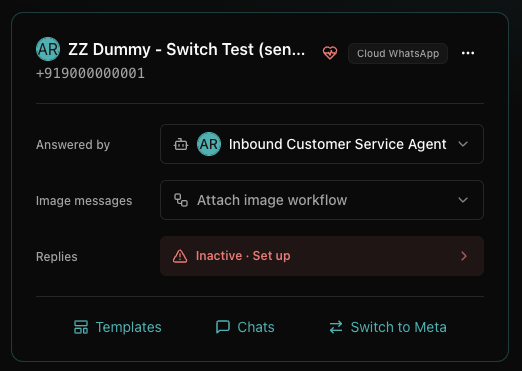
Task: Click the Inactive · Set up replies banner
Action: (322, 256)
